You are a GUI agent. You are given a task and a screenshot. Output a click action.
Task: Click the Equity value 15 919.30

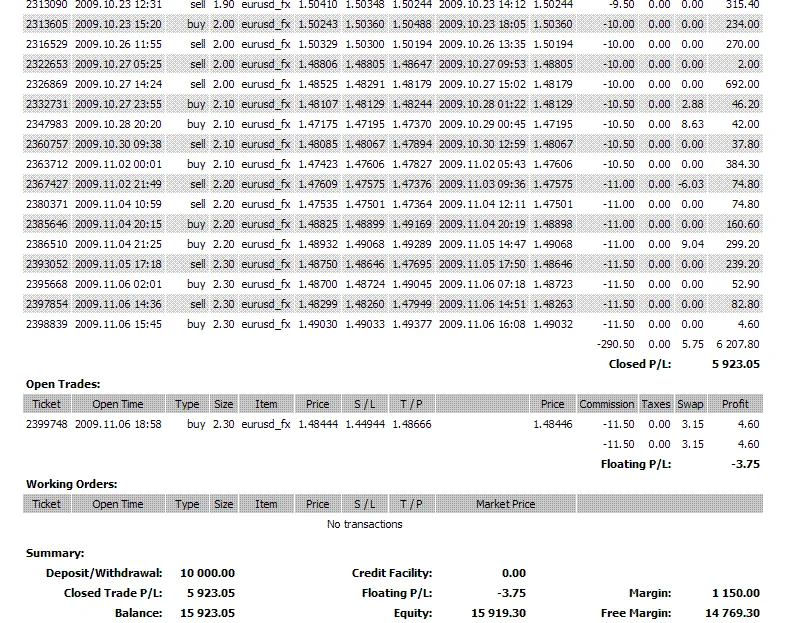coord(499,613)
